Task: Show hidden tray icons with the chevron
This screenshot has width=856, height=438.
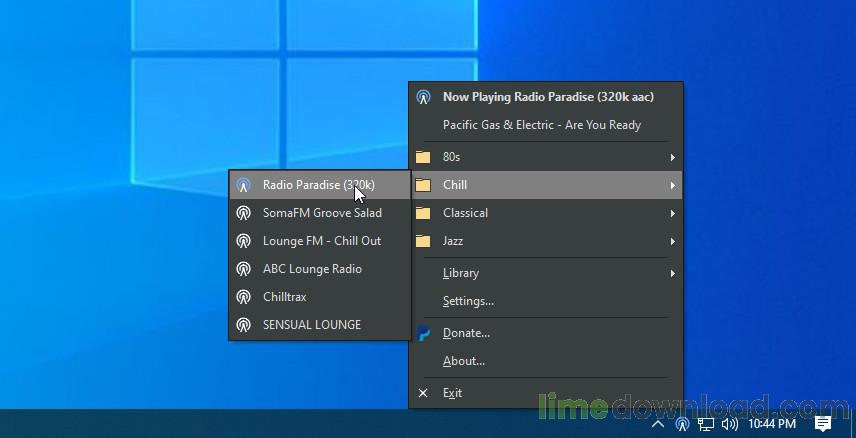Action: [x=658, y=424]
